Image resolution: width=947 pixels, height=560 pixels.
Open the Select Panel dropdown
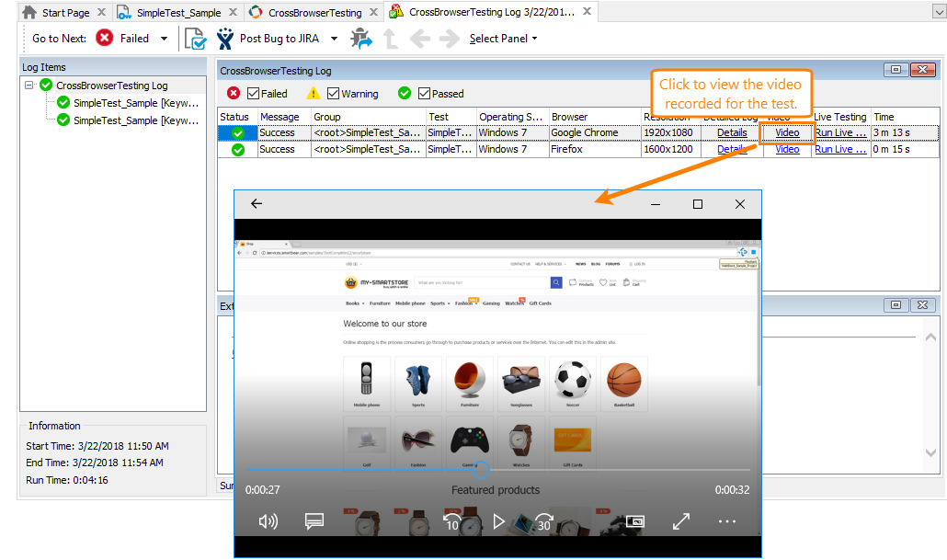(x=503, y=39)
